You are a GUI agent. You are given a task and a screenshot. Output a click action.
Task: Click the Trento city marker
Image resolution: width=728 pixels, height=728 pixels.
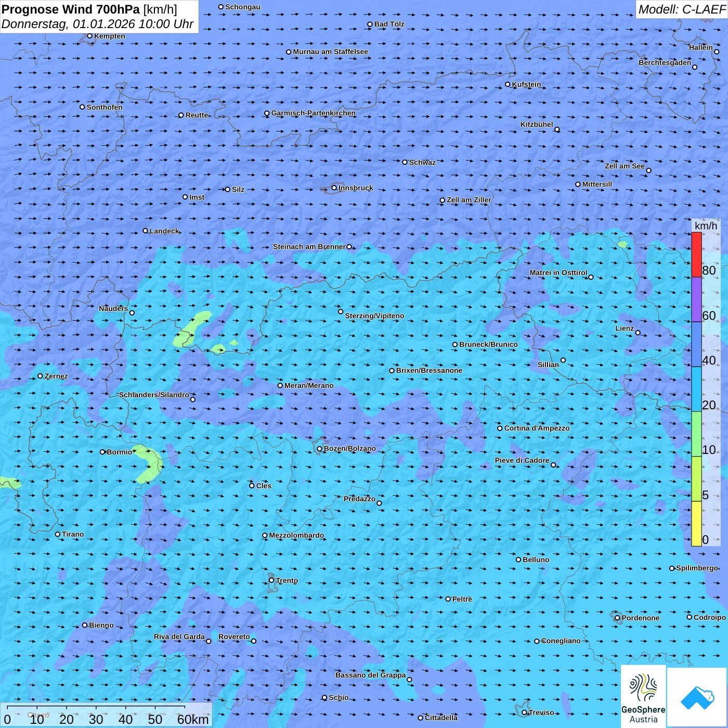(271, 580)
